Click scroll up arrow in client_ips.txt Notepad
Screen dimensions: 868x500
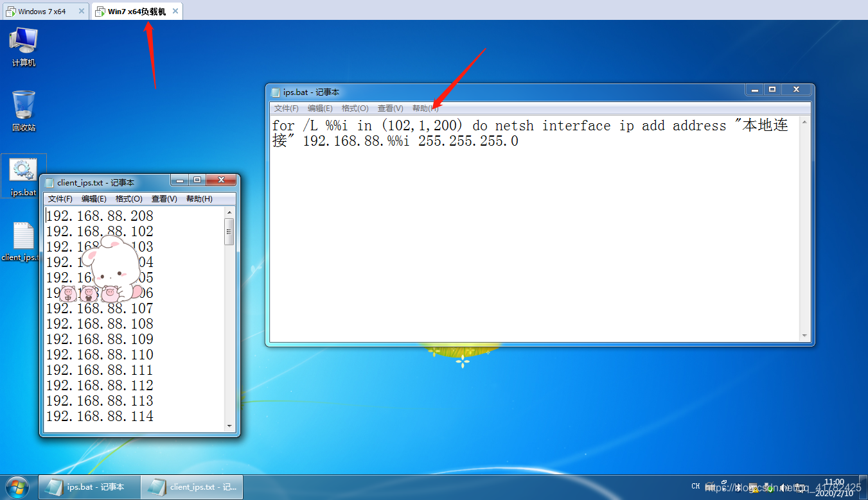(x=229, y=212)
